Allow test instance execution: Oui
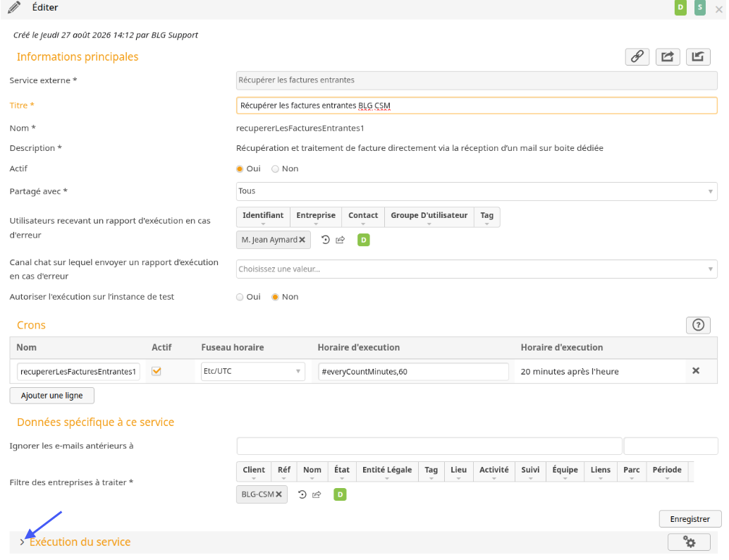The height and width of the screenshot is (560, 729). 240,297
